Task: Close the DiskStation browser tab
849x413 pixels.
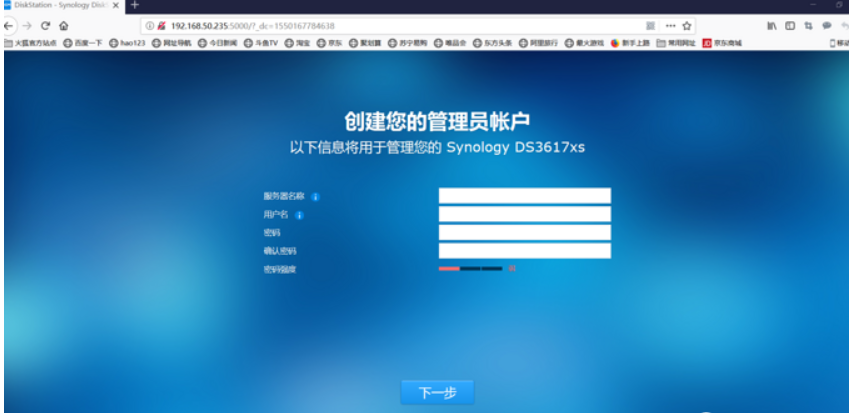Action: coord(115,5)
